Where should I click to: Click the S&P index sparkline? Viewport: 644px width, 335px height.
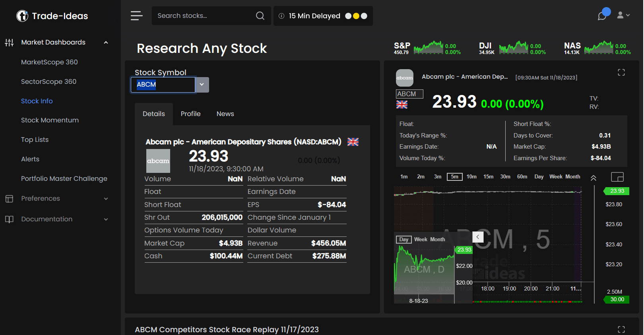(x=429, y=47)
